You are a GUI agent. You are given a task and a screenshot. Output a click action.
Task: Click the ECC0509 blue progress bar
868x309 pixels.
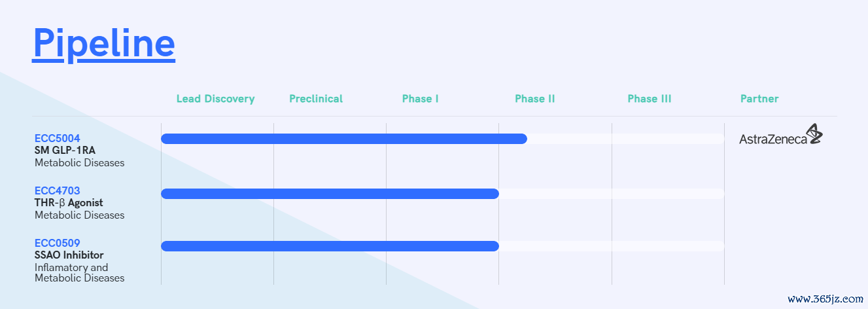[x=330, y=246]
